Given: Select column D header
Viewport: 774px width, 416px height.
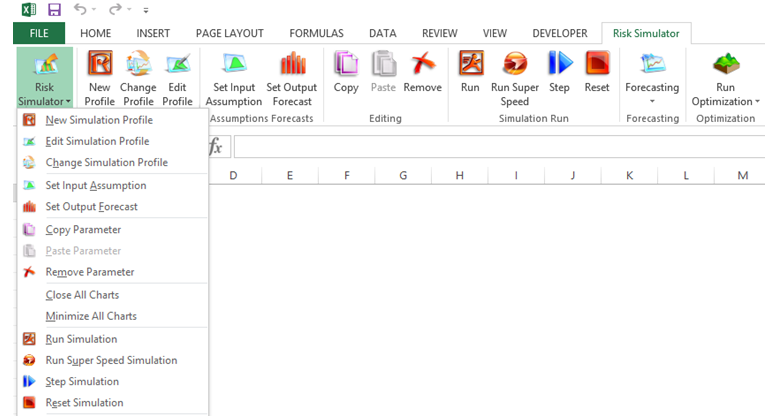Looking at the screenshot, I should click(x=233, y=175).
